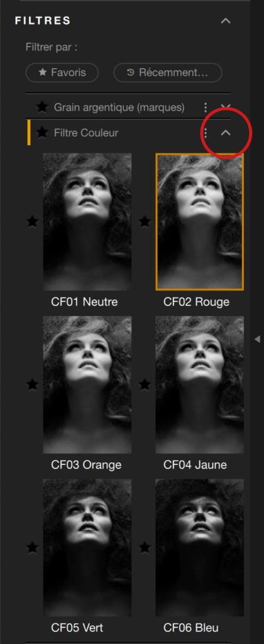The image size is (264, 644).
Task: Select the CF03 Orange filter thumbnail
Action: [x=87, y=384]
